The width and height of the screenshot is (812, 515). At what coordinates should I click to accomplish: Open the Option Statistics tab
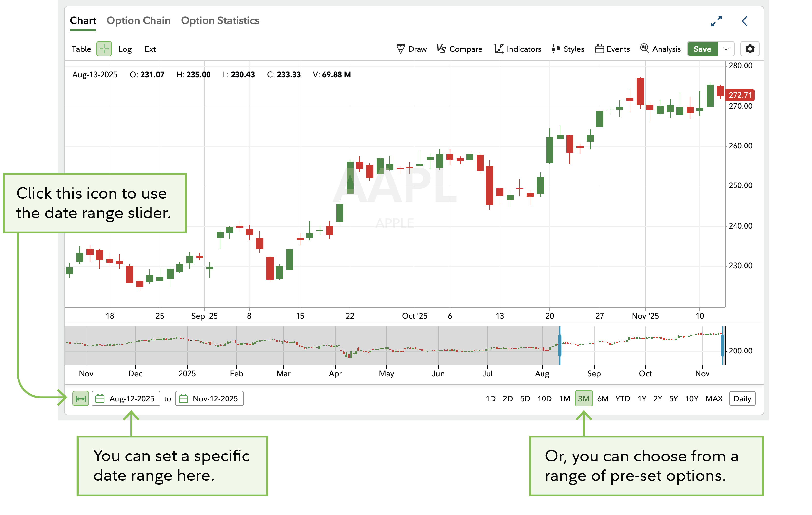click(x=220, y=20)
